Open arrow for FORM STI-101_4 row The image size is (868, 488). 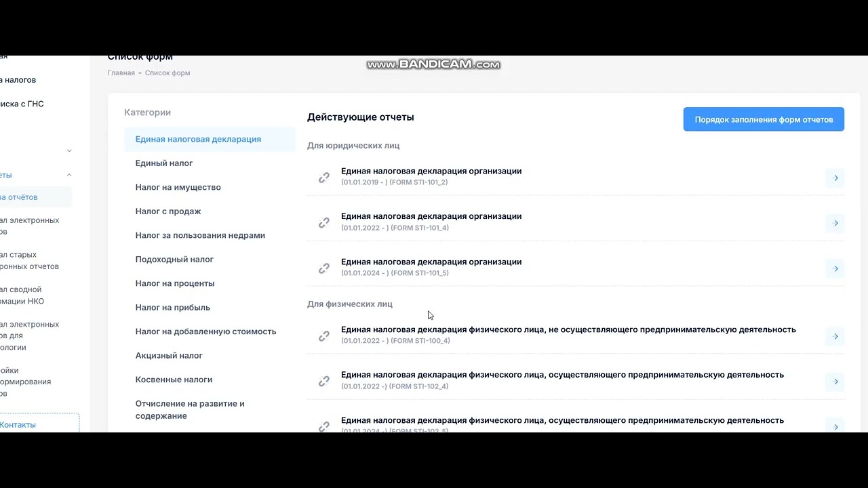(835, 223)
